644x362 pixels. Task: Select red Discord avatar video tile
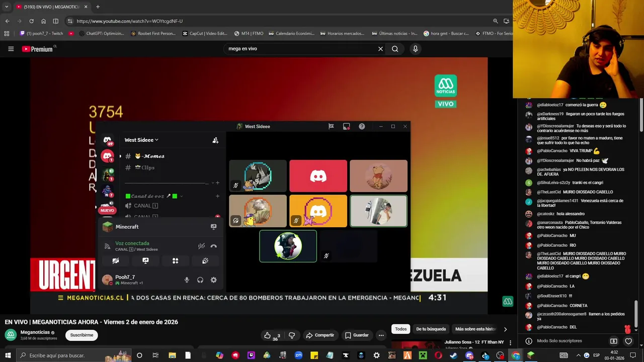[318, 176]
